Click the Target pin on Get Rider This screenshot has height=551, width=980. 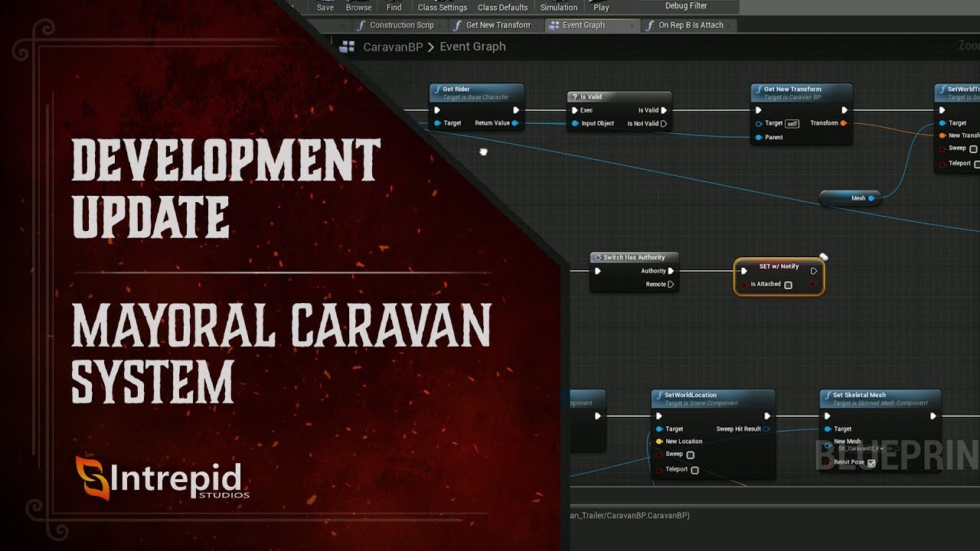437,123
